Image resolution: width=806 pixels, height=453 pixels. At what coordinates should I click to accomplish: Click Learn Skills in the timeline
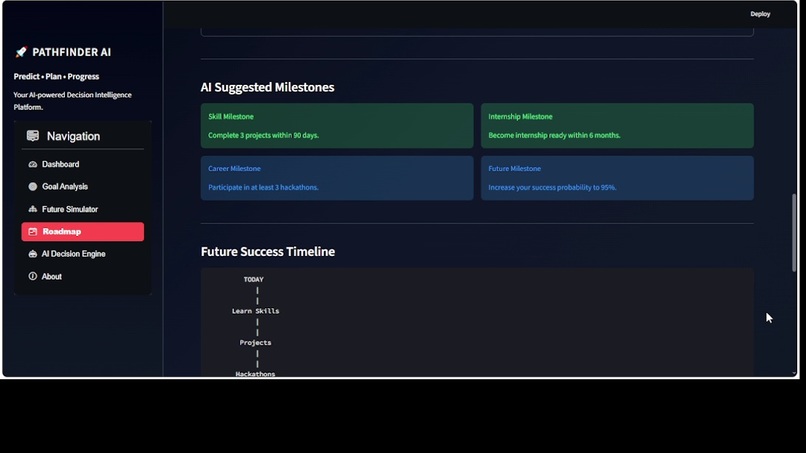click(255, 311)
